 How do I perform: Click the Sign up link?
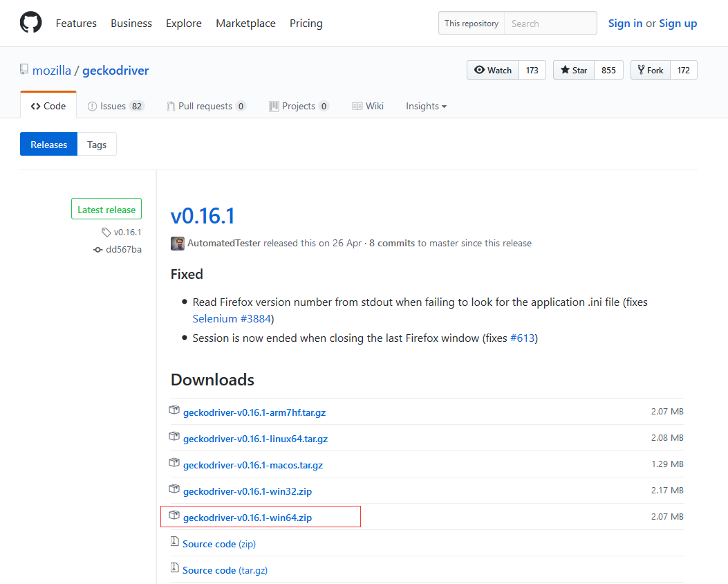tap(678, 24)
